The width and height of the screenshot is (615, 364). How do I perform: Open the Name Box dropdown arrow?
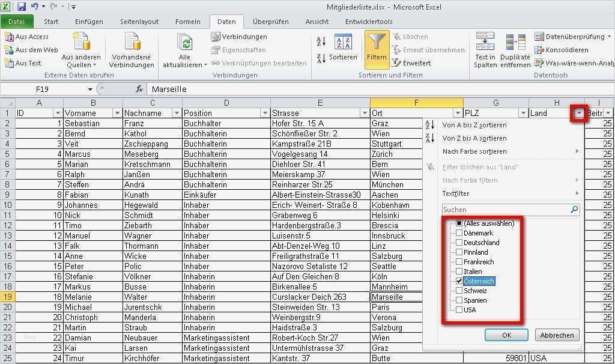tap(90, 89)
